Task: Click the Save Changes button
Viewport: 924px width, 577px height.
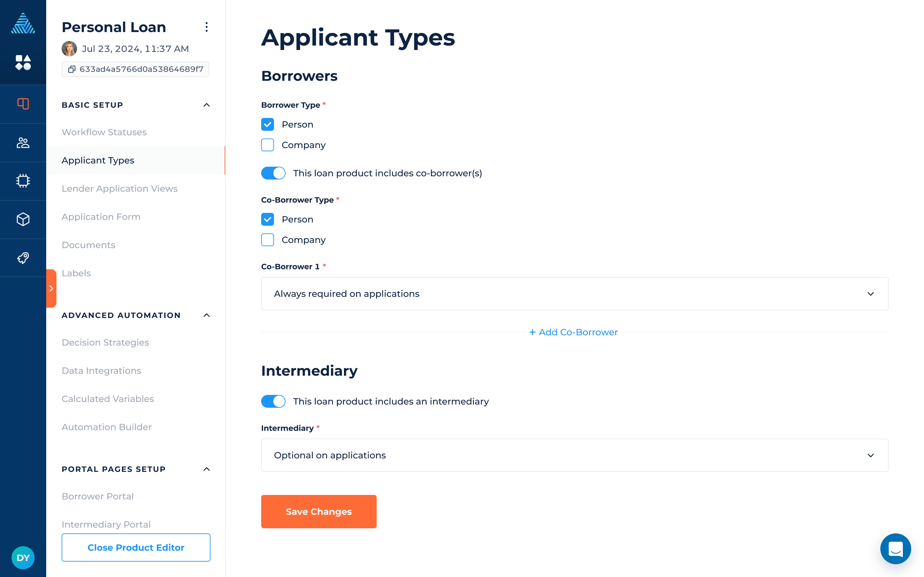Action: pyautogui.click(x=319, y=511)
